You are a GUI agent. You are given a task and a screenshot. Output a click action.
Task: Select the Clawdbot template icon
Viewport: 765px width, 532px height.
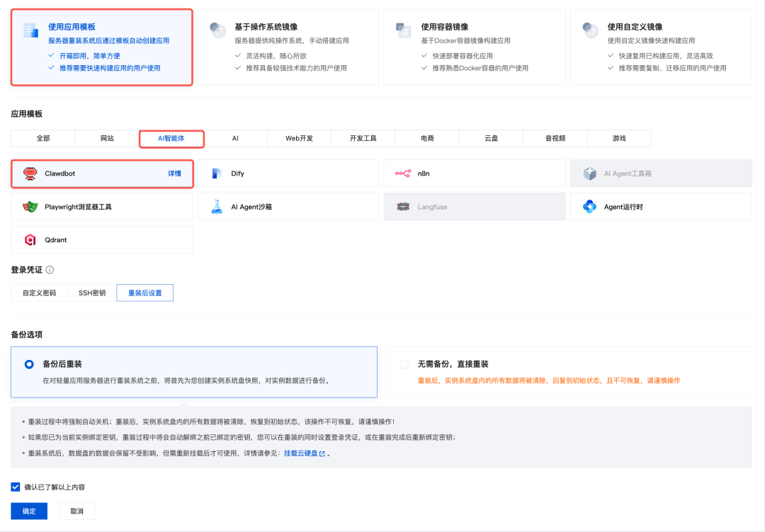point(30,173)
